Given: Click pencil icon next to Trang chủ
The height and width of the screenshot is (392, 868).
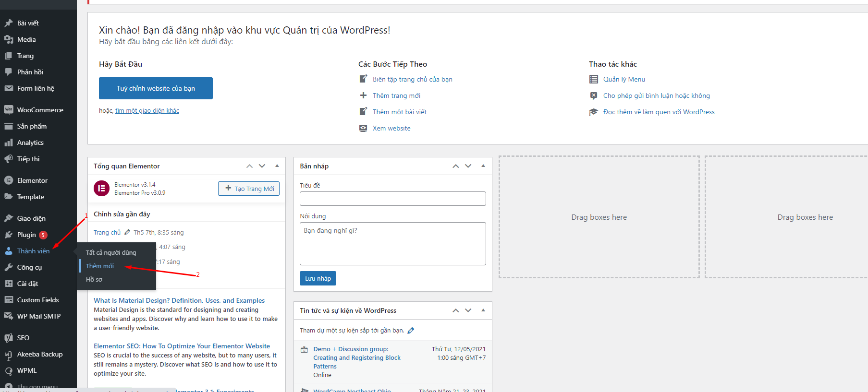Looking at the screenshot, I should point(127,232).
